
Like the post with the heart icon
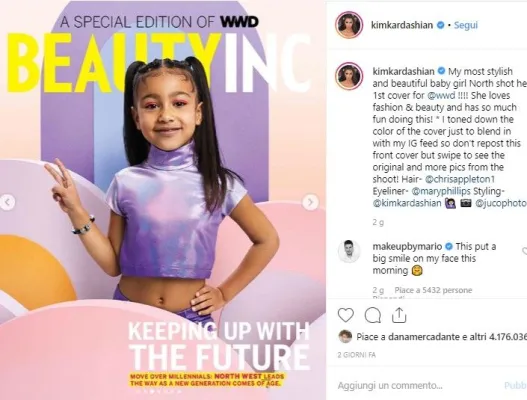pyautogui.click(x=346, y=315)
